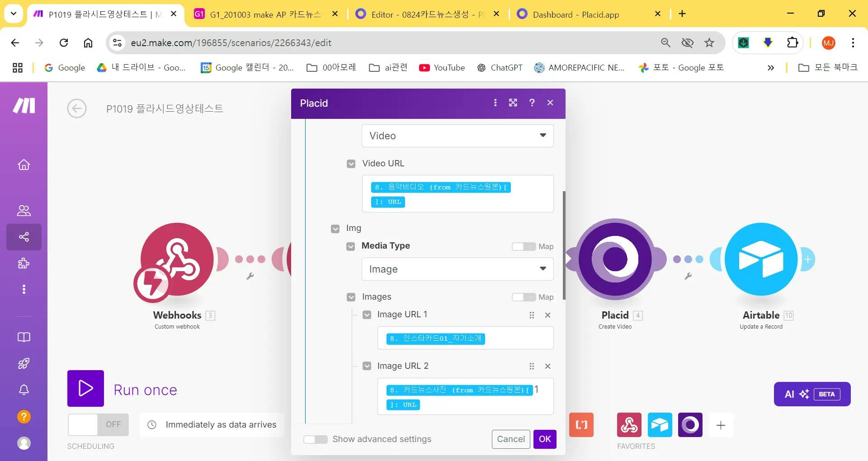Screen dimensions: 868x461
Task: Remove Image URL 1 item
Action: tap(548, 315)
